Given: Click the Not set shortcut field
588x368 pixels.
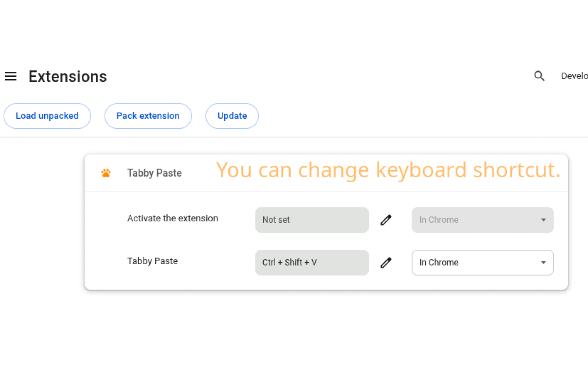Looking at the screenshot, I should coord(312,220).
